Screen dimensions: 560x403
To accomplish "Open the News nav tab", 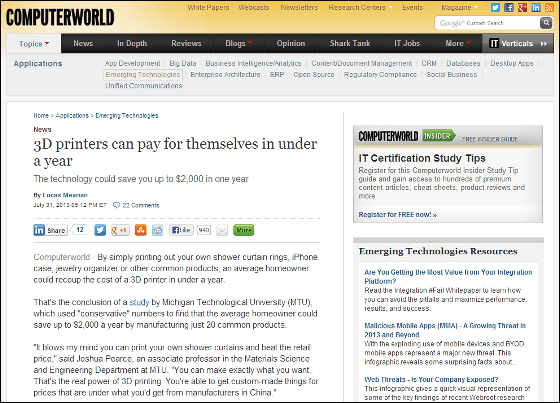I will [x=83, y=43].
